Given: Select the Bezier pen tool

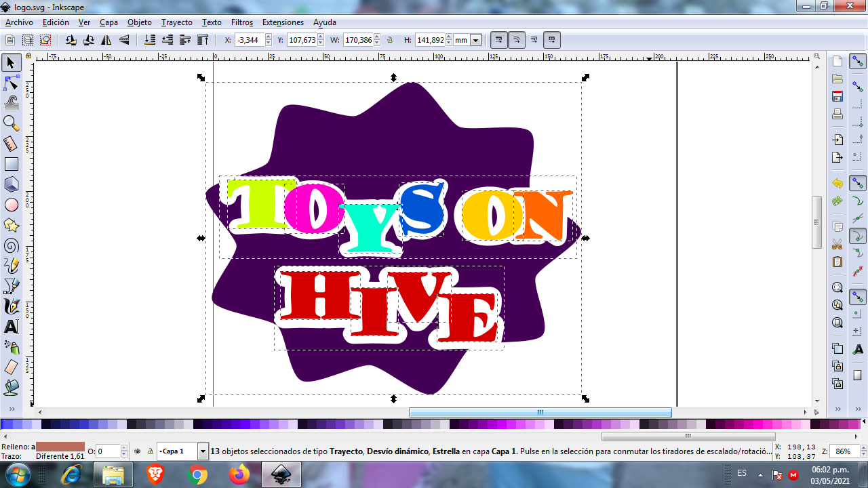Looking at the screenshot, I should tap(11, 286).
